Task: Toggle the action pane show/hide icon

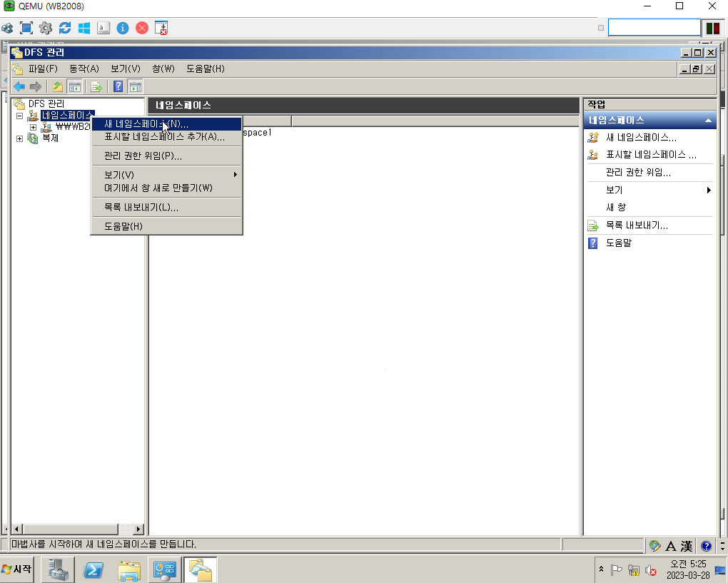Action: (135, 86)
